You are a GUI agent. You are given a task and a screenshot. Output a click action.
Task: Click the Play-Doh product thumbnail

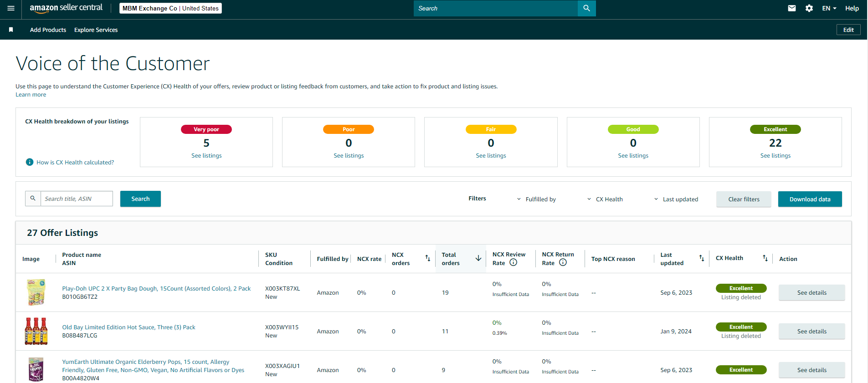36,292
